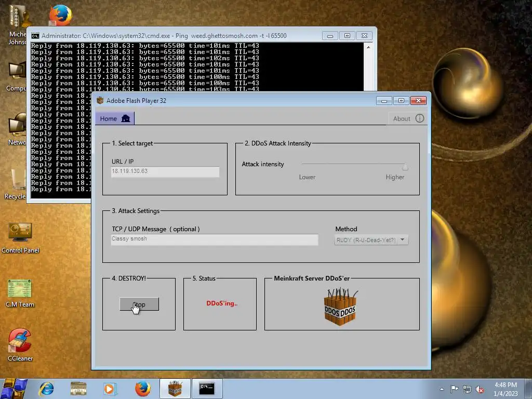Select the Computer desktop icon
The height and width of the screenshot is (399, 532).
(x=16, y=77)
